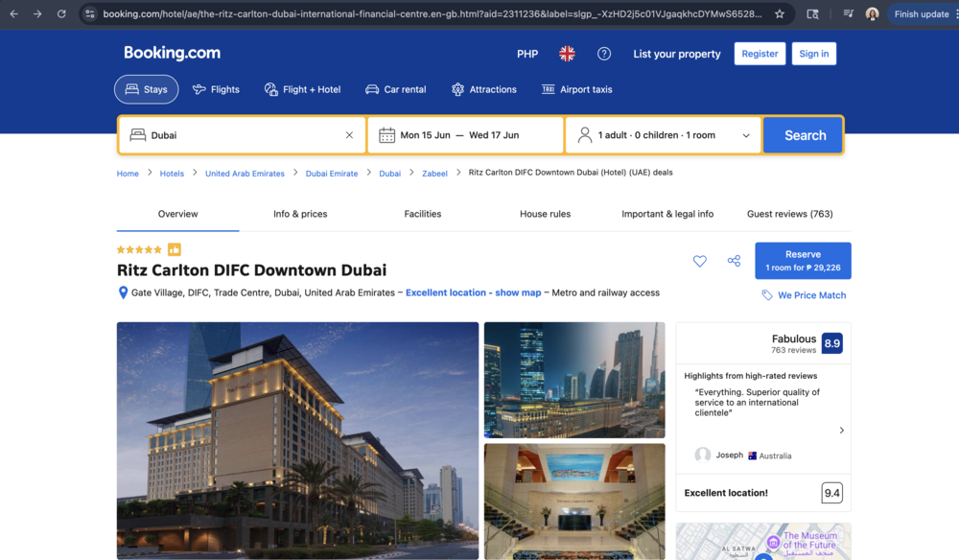Switch to House rules tab

pos(545,214)
